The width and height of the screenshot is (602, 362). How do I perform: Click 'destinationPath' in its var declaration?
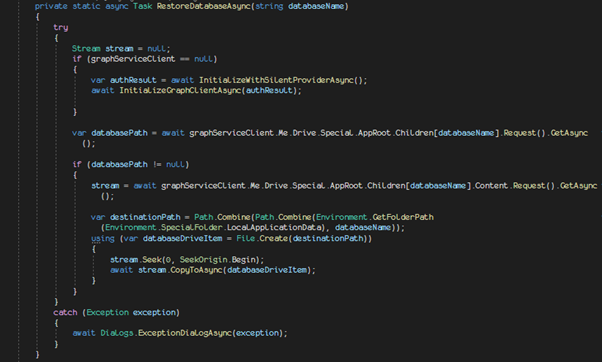pyautogui.click(x=145, y=217)
